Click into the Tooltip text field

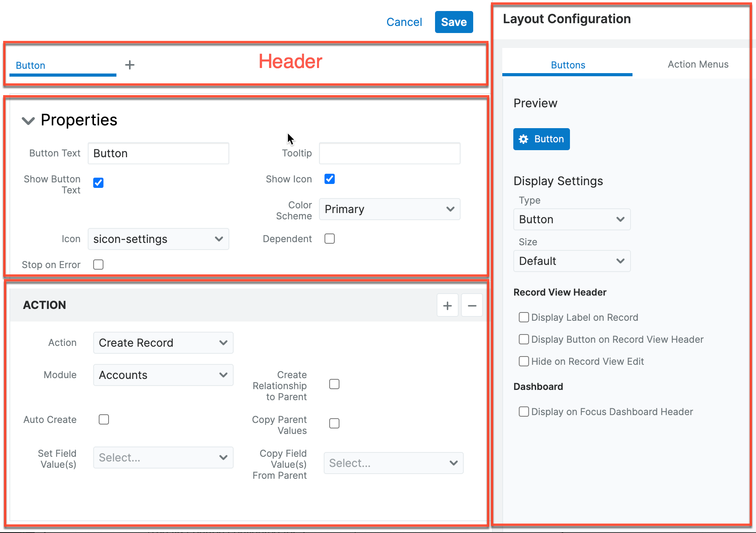[389, 153]
